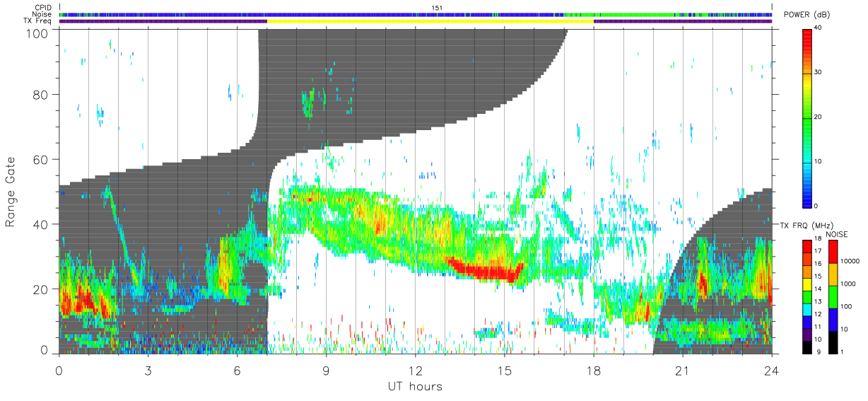Click the POWER (dB) legend title
868x401 pixels.
(808, 16)
